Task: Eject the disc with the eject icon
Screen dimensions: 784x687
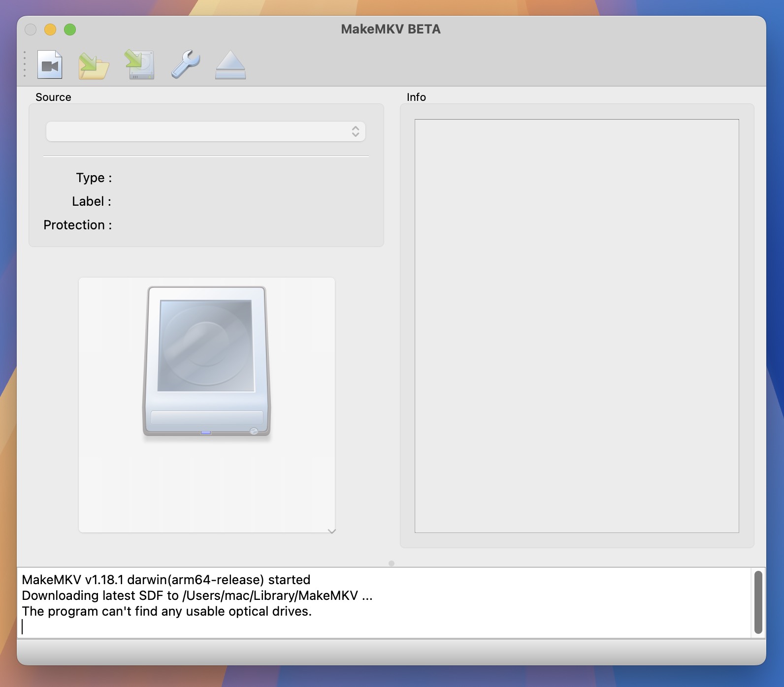Action: coord(230,65)
